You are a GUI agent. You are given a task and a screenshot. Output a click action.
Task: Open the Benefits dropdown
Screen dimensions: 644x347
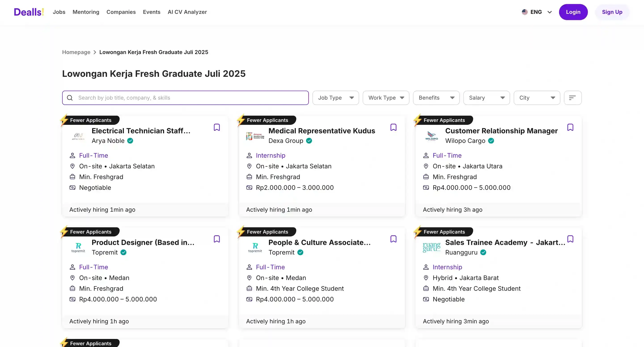436,98
